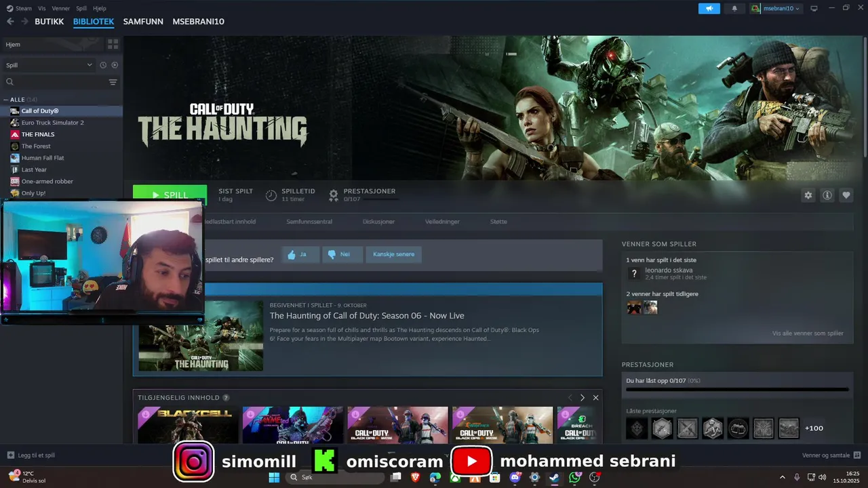
Task: Open the grid collections view icon
Action: [x=113, y=44]
